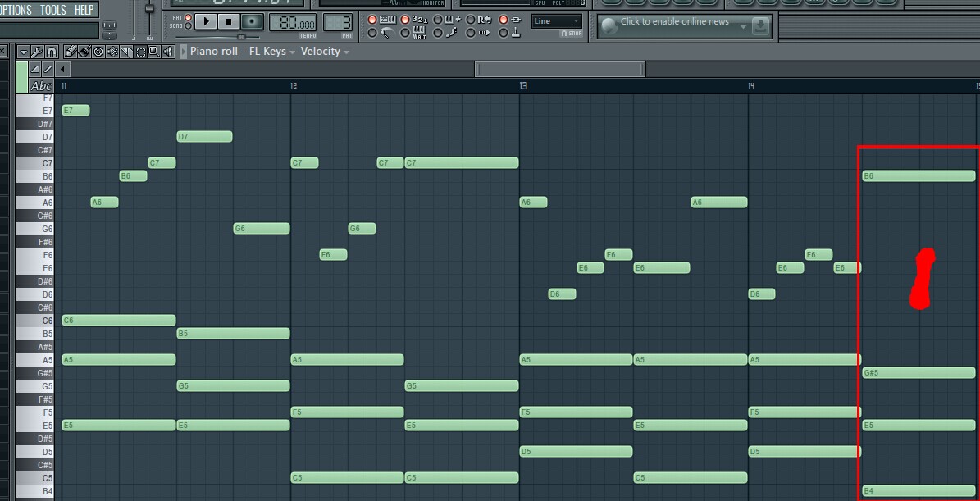Select the pencil Draw tool
Image resolution: width=980 pixels, height=501 pixels.
click(x=71, y=52)
